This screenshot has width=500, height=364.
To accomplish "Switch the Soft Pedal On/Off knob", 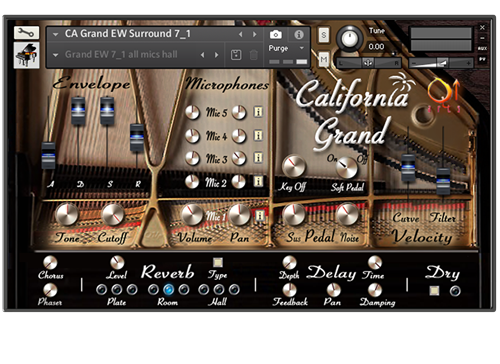I will coord(347,167).
